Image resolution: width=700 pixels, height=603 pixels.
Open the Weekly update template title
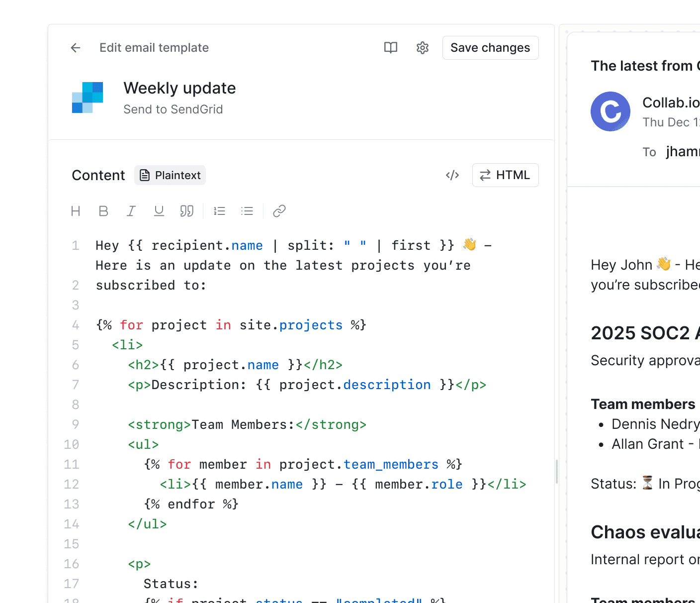(179, 88)
